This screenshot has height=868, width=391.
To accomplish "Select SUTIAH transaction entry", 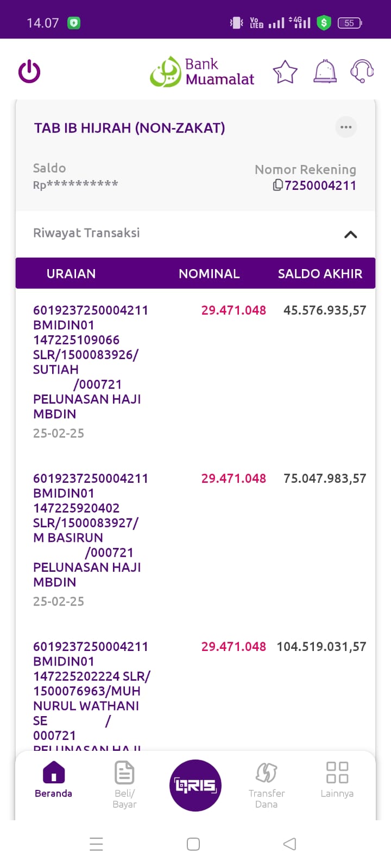I will click(x=90, y=369).
